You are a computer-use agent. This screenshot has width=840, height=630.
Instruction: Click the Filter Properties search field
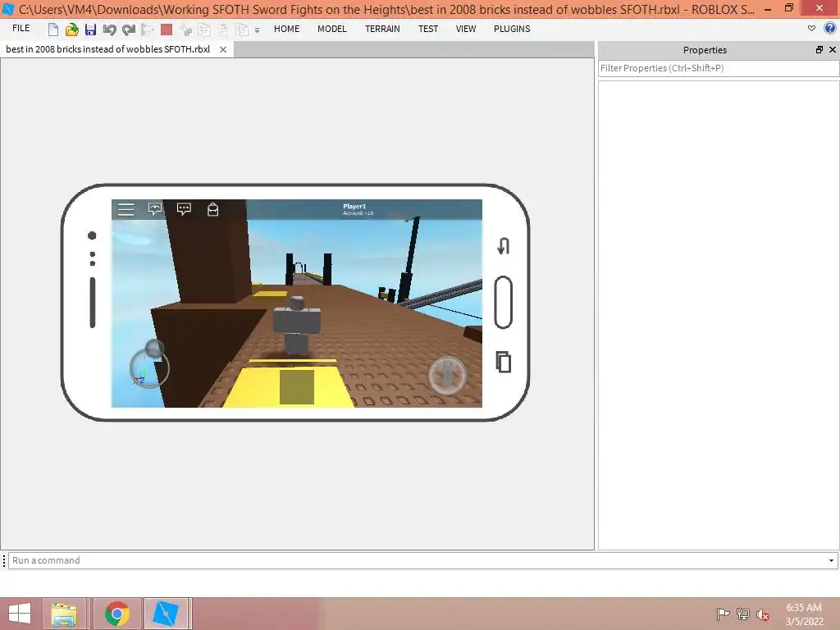click(x=719, y=68)
